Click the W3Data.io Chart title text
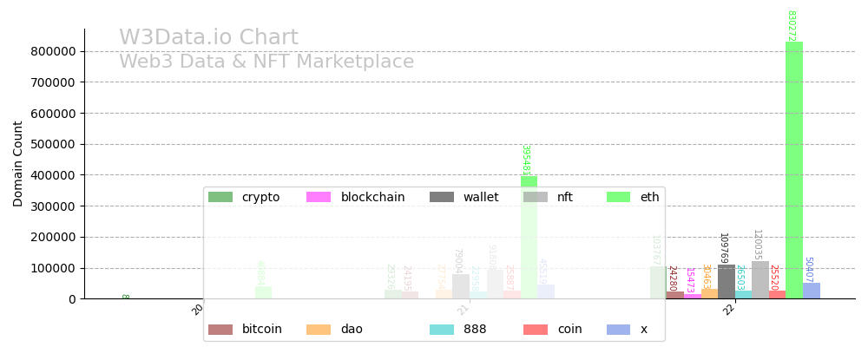 [x=208, y=38]
